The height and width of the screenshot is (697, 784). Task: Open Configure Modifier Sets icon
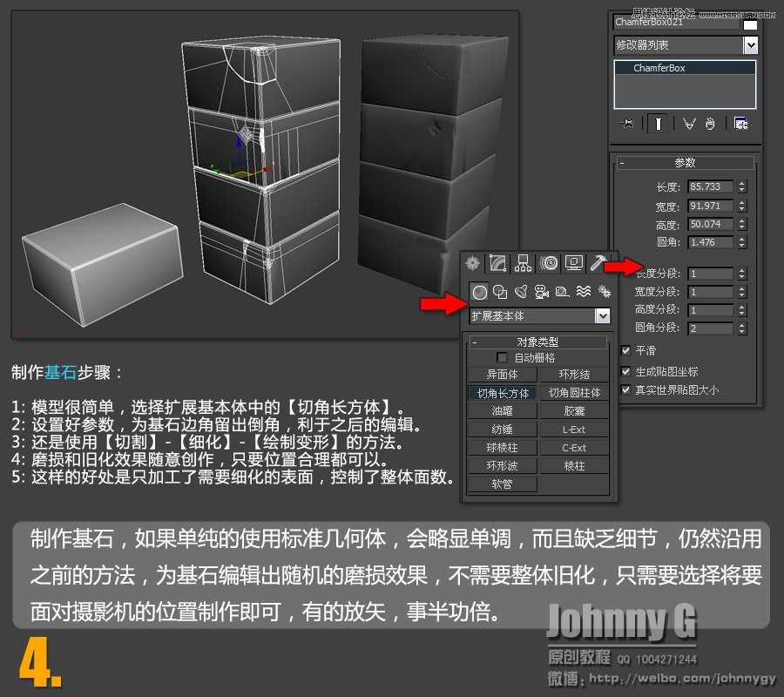[740, 124]
